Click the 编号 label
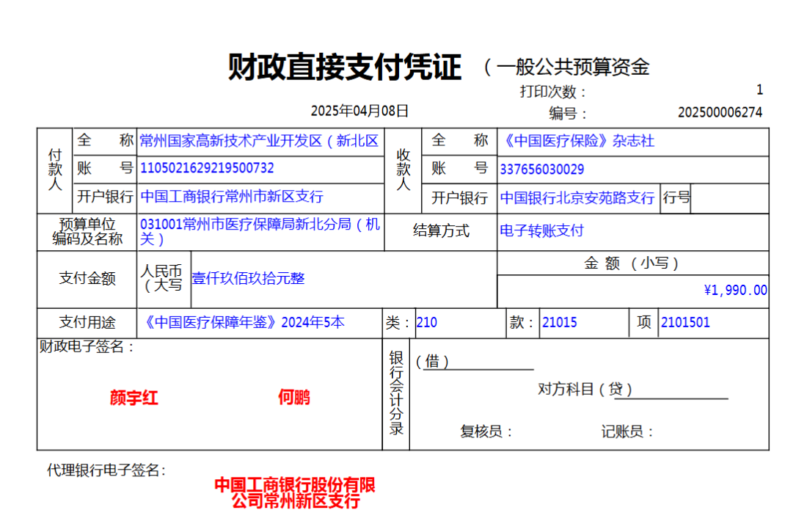The width and height of the screenshot is (796, 532). (567, 113)
